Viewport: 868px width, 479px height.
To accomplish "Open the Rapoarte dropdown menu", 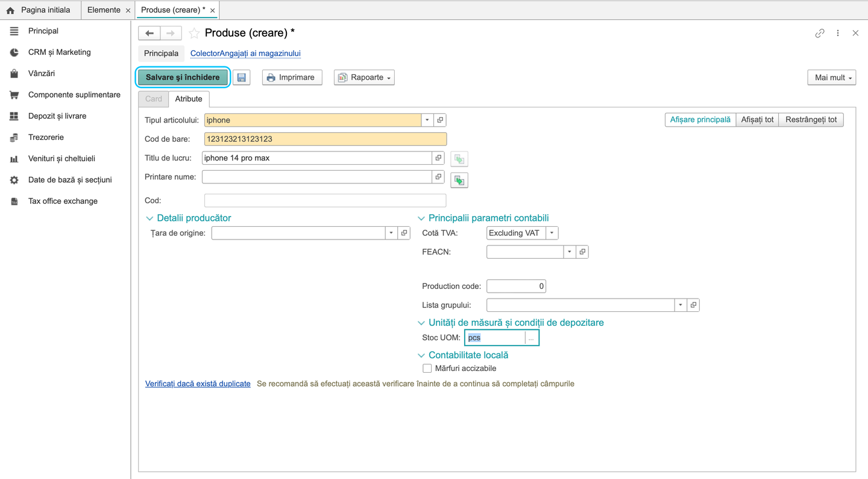I will pyautogui.click(x=364, y=77).
